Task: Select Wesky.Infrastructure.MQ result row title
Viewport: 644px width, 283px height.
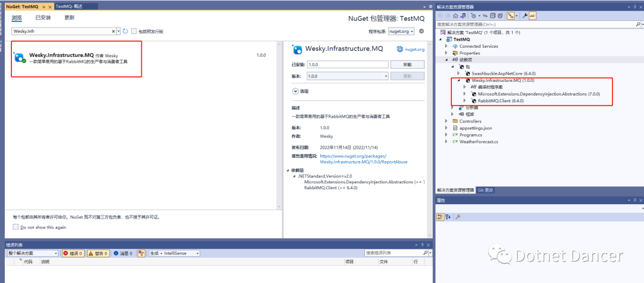Action: click(x=61, y=55)
